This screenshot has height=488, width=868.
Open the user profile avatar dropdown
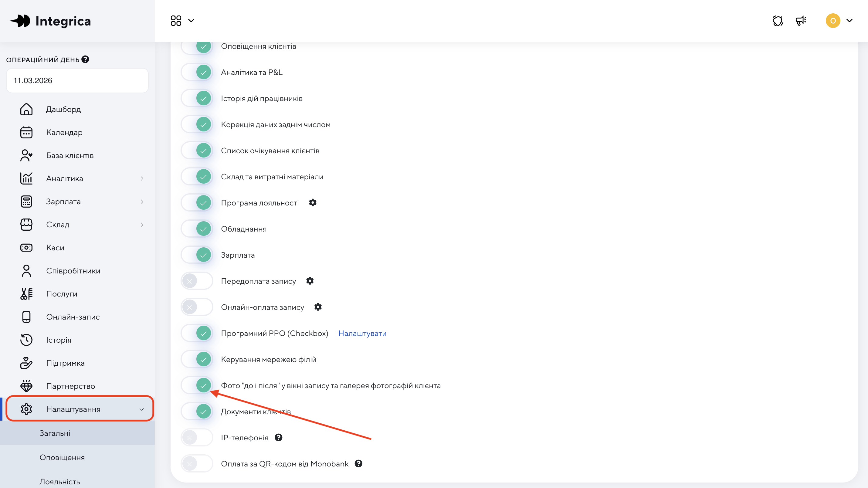point(839,21)
